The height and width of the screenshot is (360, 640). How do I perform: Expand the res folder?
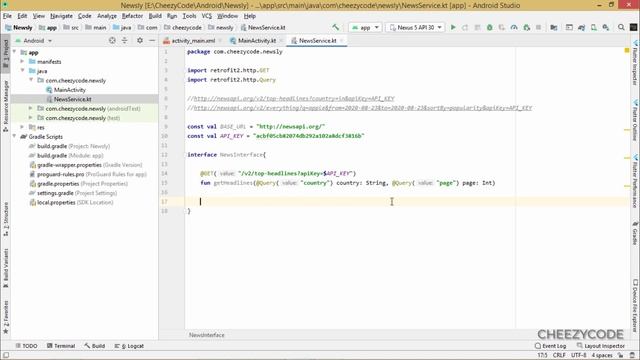coord(23,127)
